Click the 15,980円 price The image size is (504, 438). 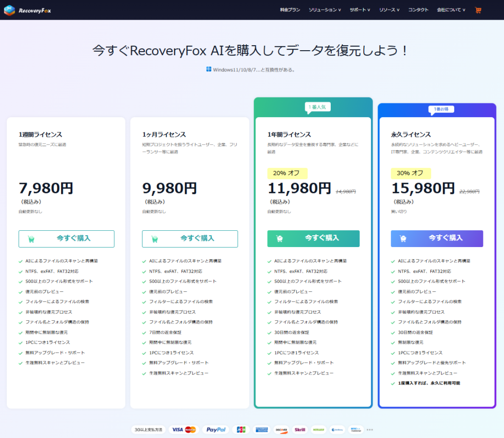(423, 188)
